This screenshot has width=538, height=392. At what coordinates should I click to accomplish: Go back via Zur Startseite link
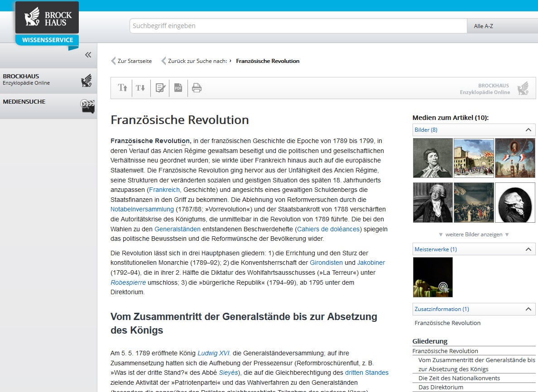[134, 61]
